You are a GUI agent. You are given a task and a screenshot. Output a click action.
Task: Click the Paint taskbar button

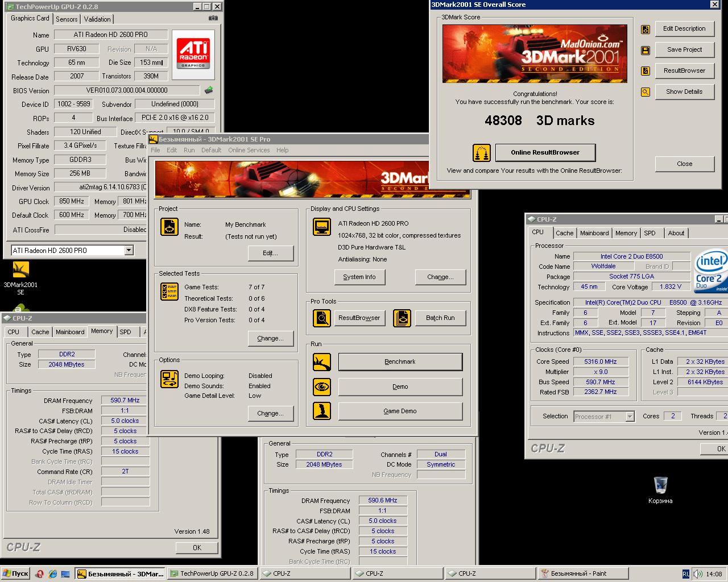coord(583,574)
